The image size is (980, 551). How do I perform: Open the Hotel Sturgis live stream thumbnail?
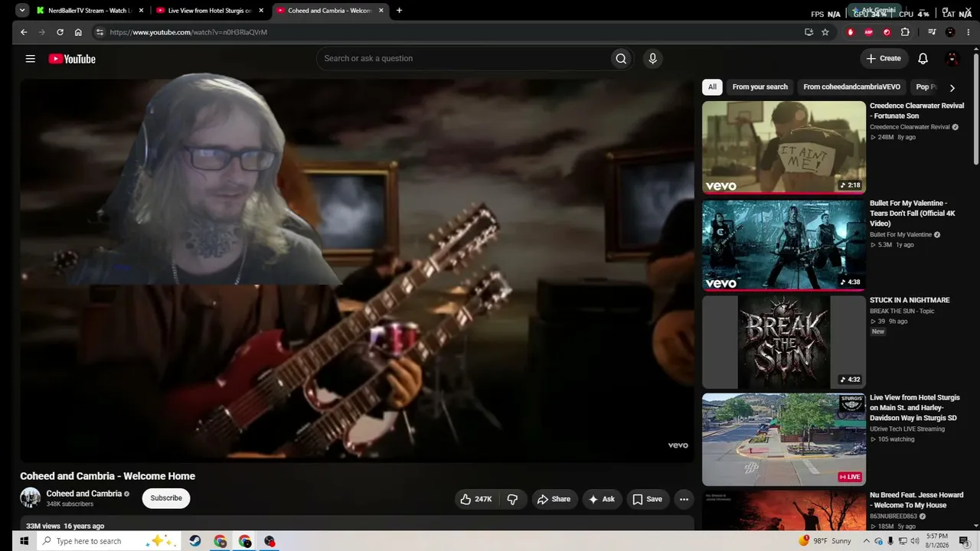784,439
